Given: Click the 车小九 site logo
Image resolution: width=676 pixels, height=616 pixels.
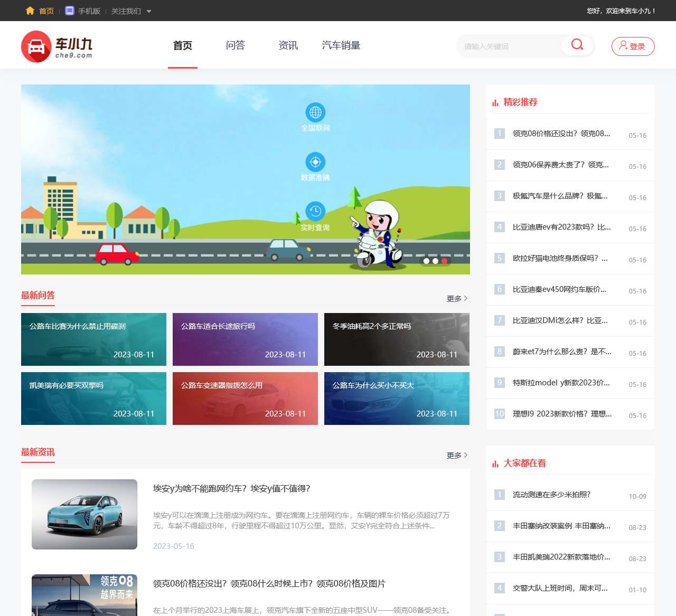Looking at the screenshot, I should 57,46.
